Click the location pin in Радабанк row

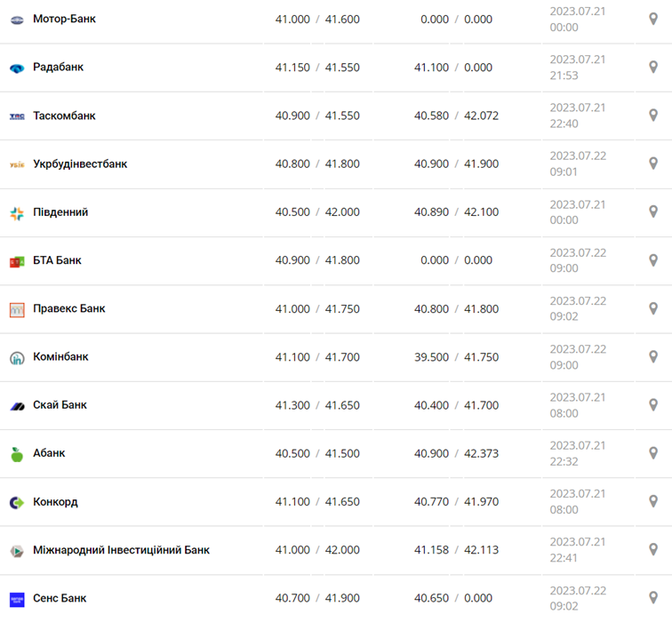(653, 67)
